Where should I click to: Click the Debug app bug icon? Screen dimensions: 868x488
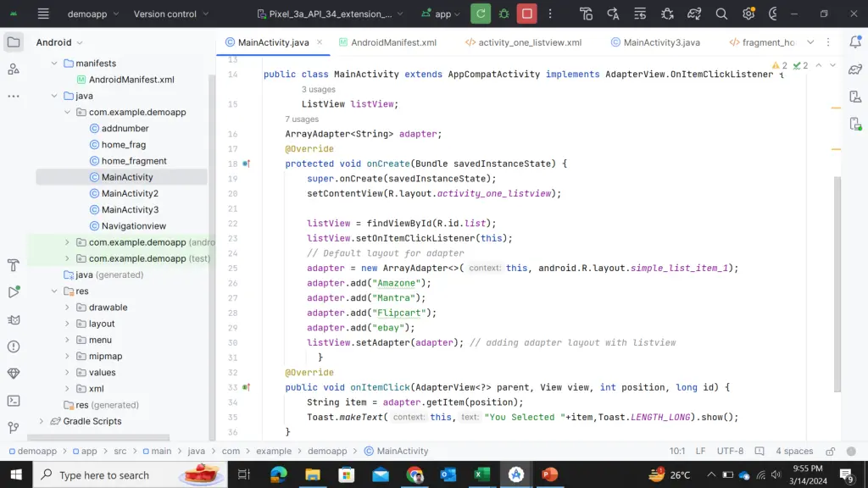[504, 14]
